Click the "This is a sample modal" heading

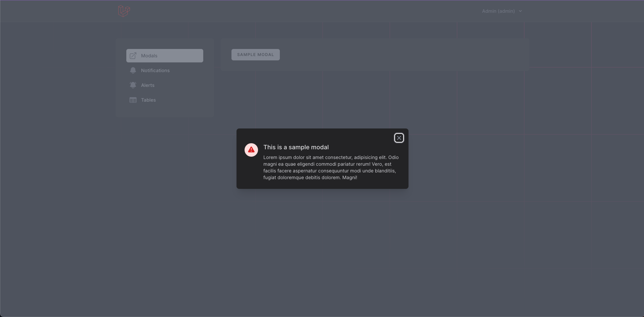(296, 147)
